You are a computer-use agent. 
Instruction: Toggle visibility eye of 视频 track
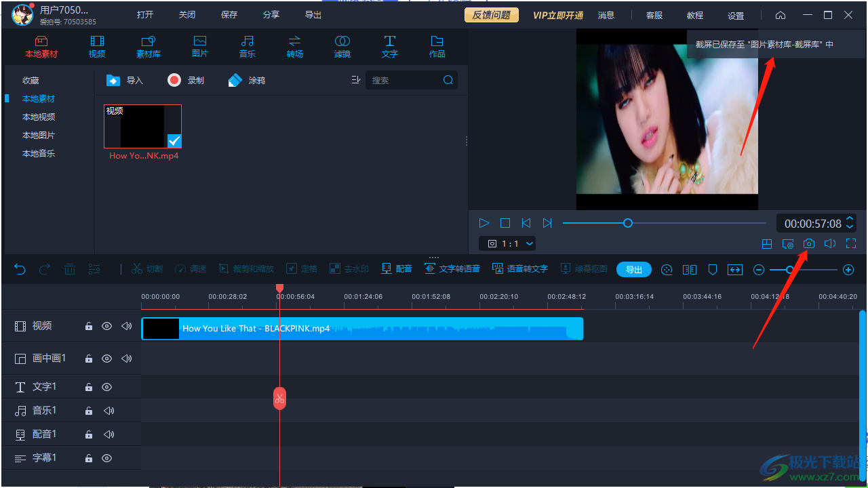106,326
